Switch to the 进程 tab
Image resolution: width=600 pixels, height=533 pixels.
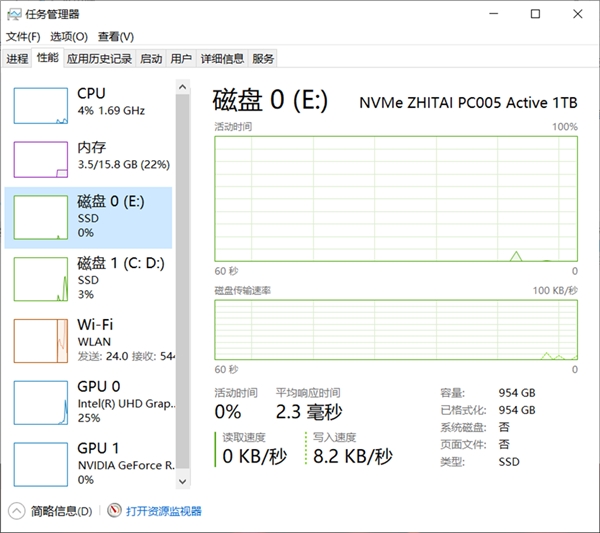pos(17,59)
